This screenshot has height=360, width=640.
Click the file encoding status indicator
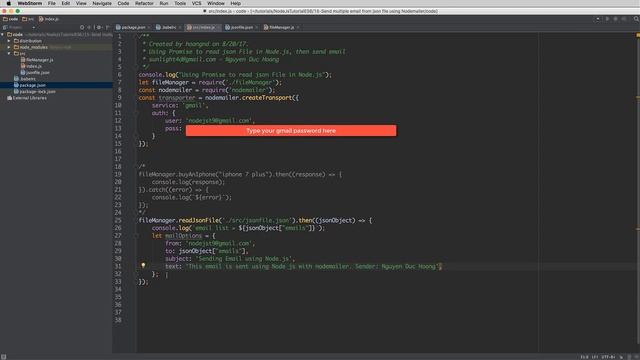click(608, 357)
